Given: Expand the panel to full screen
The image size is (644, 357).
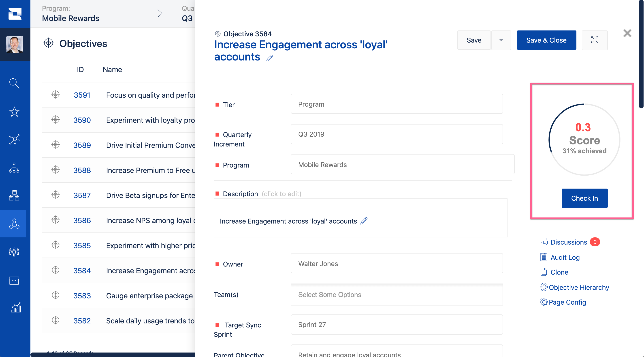Looking at the screenshot, I should (595, 40).
